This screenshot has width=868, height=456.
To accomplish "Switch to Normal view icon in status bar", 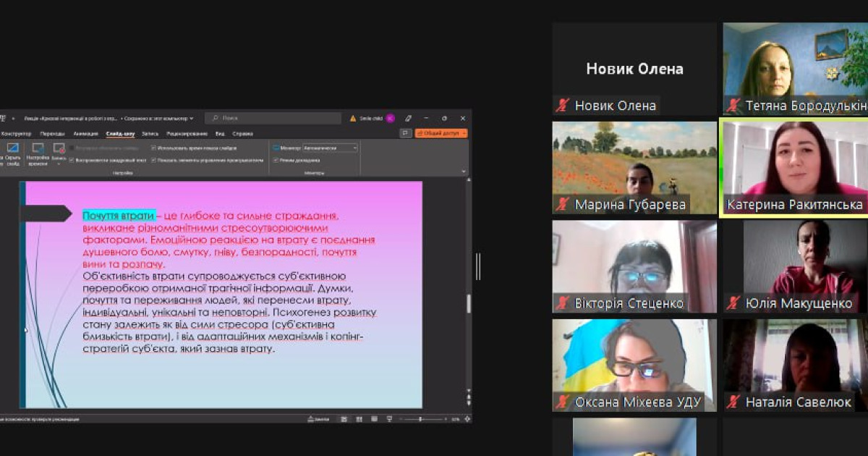I will [x=343, y=419].
